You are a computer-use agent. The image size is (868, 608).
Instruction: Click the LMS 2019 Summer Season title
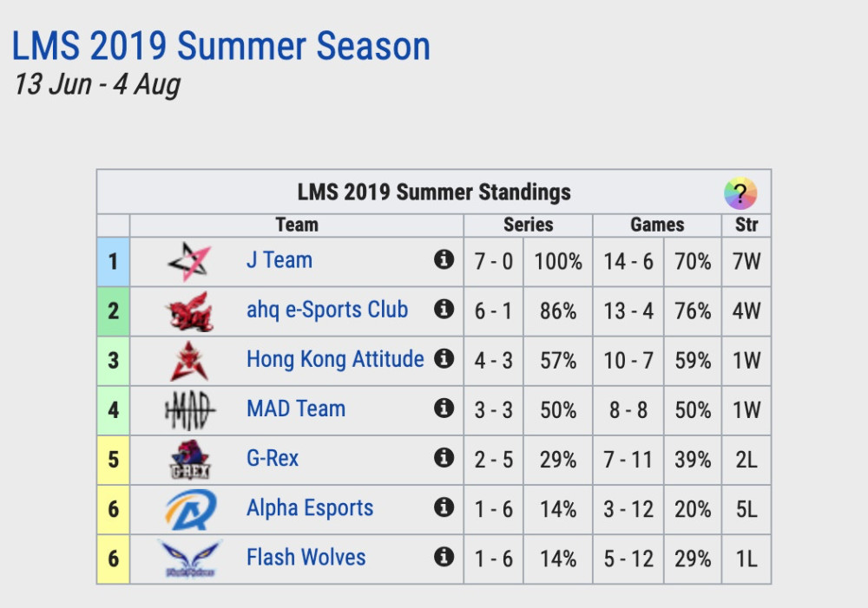coord(220,47)
